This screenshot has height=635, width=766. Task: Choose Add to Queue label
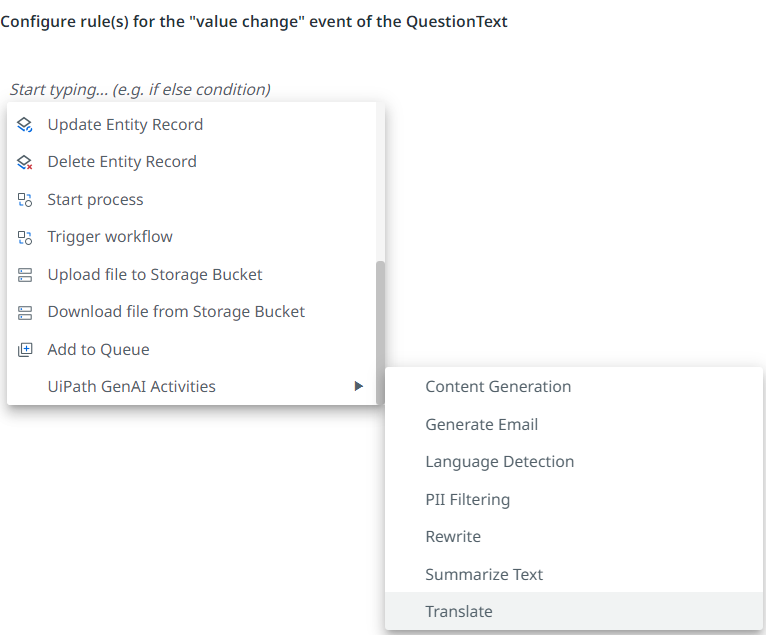point(98,350)
